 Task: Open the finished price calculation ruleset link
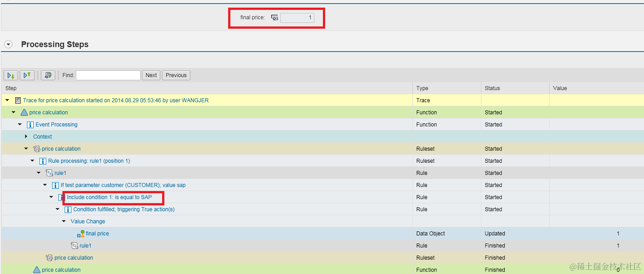[x=74, y=258]
